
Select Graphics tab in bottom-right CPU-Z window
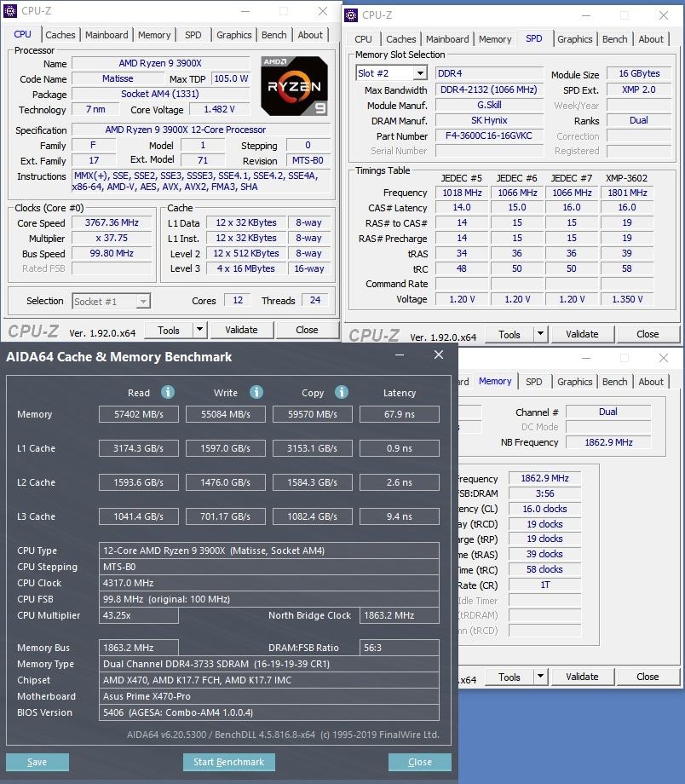[x=574, y=382]
